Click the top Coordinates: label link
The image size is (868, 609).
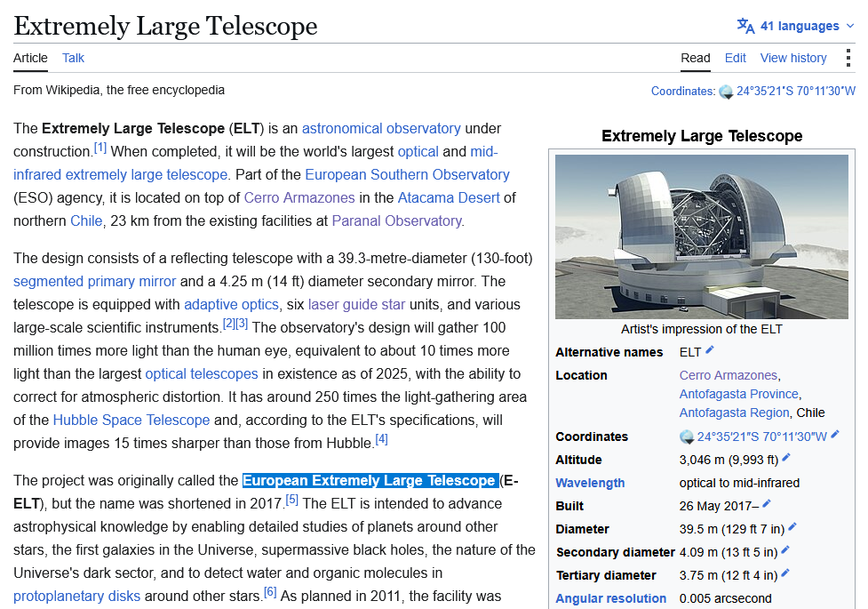coord(682,91)
